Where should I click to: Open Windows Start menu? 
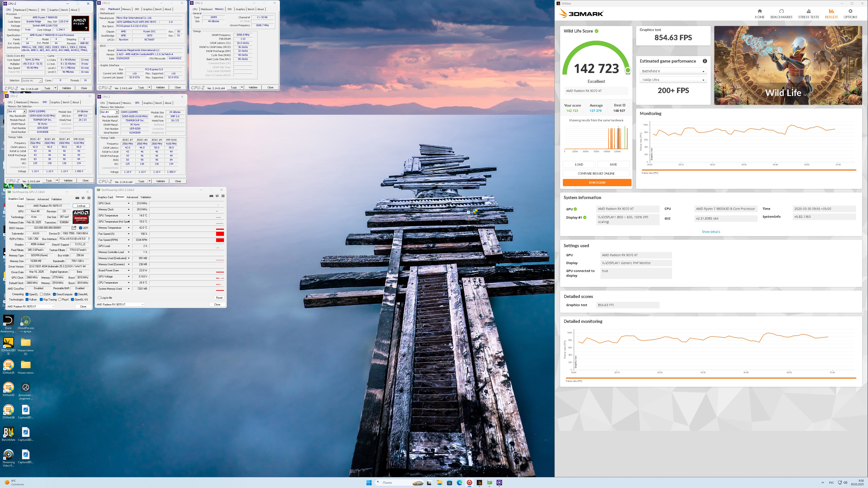369,483
